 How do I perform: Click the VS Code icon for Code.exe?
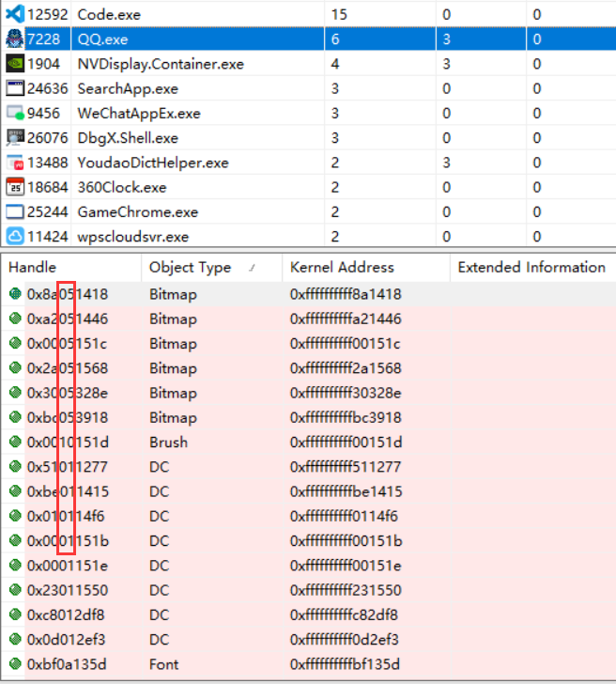coord(15,14)
